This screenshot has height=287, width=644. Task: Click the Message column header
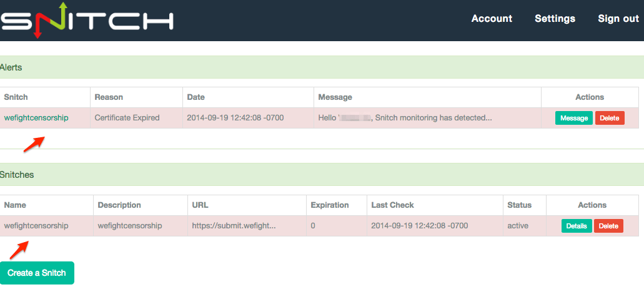point(335,97)
